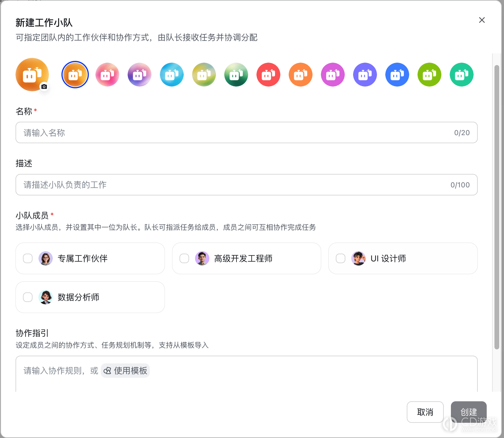Screen dimensions: 504x438
Task: Select the violet robot avatar
Action: (x=365, y=75)
